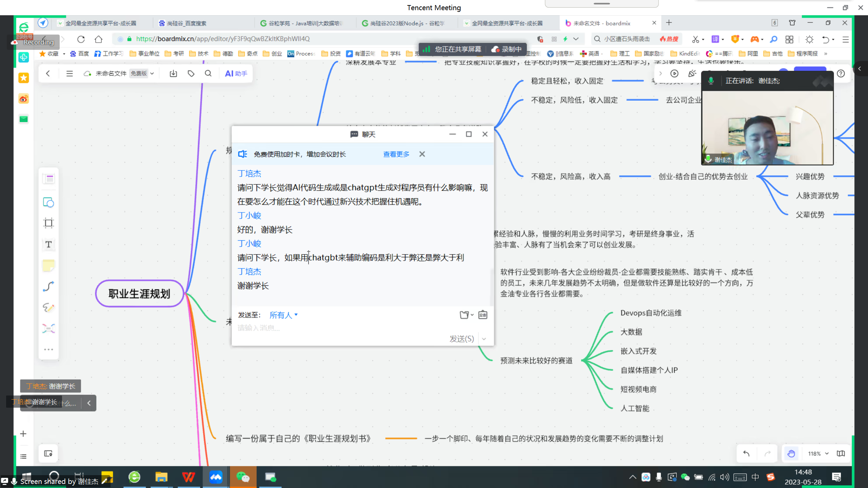The width and height of the screenshot is (868, 488).
Task: Click the export download icon
Action: coord(173,74)
